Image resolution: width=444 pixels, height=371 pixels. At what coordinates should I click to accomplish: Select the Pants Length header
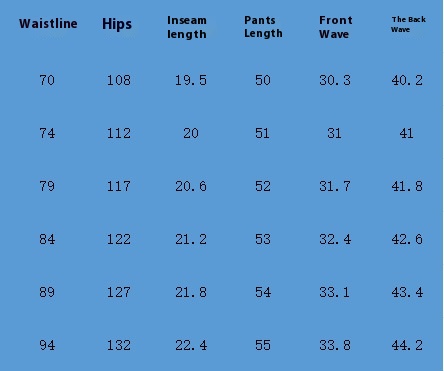263,27
